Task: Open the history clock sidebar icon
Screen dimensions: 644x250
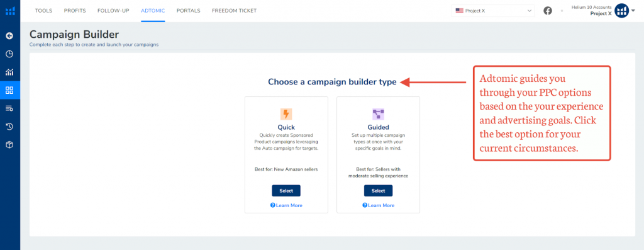Action: tap(9, 127)
